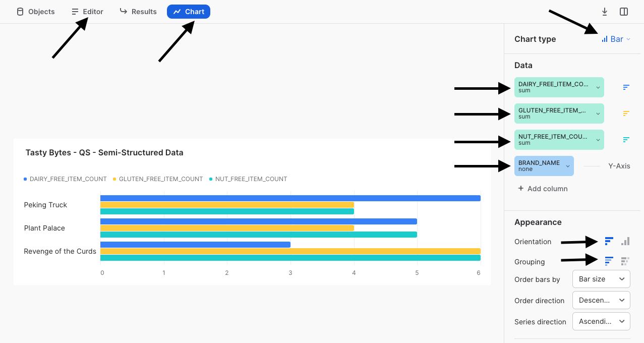Select the grouped bars grouping icon
Viewport: 644px width, 343px height.
coord(625,261)
